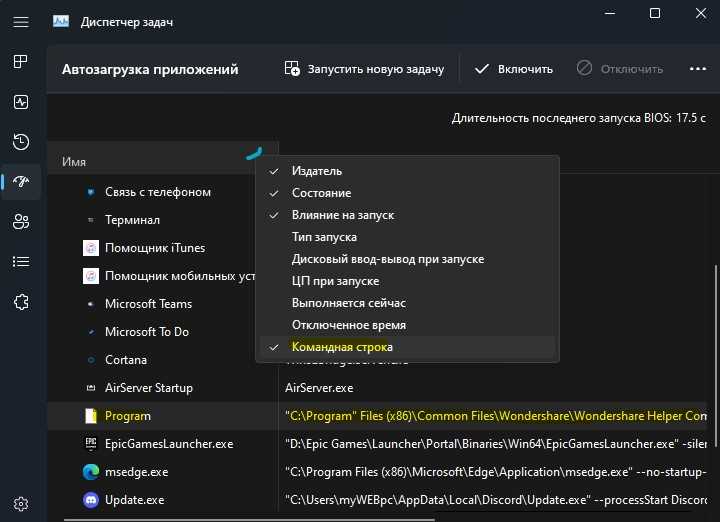Click the EpicGamesLauncher.exe icon
The height and width of the screenshot is (522, 720).
tap(91, 443)
